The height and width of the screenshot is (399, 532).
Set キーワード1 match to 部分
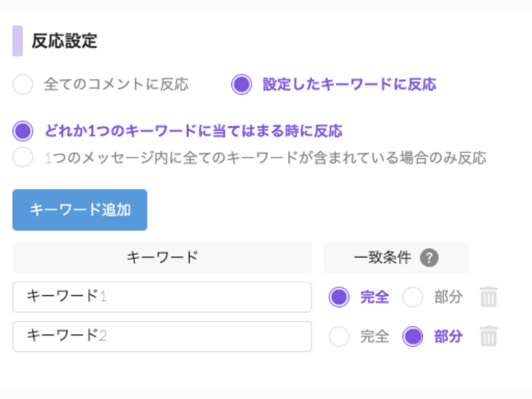click(412, 297)
